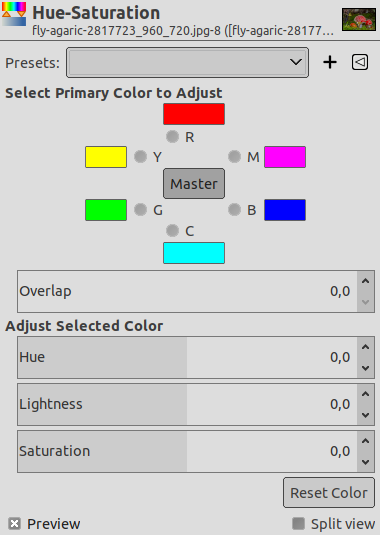Open the Presets dropdown
Screen dimensions: 380x535
188,62
